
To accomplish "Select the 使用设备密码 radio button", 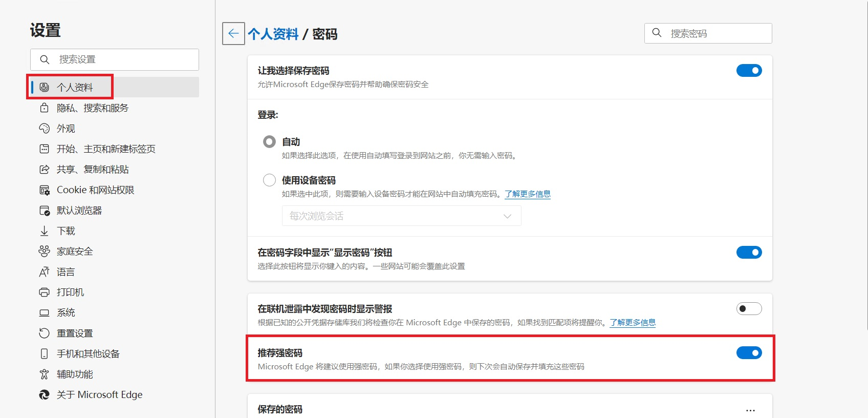I will pyautogui.click(x=269, y=180).
